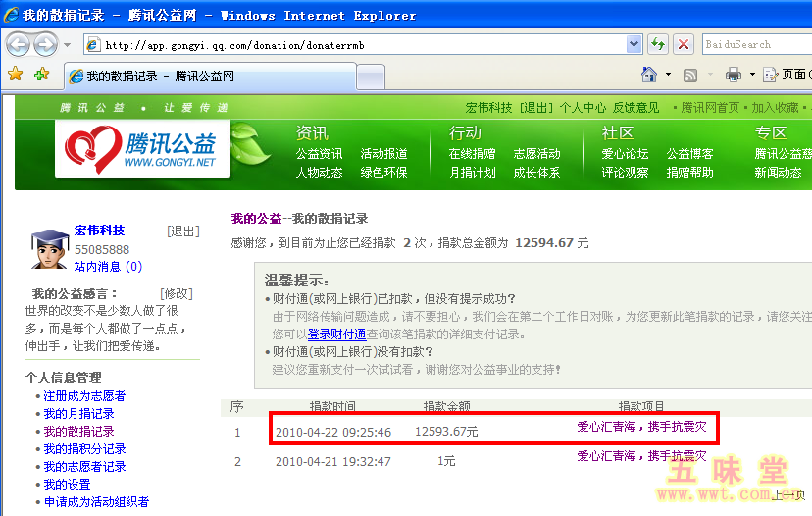Select the 我的数捐记录 browser tab
Image resolution: width=812 pixels, height=516 pixels.
(206, 76)
